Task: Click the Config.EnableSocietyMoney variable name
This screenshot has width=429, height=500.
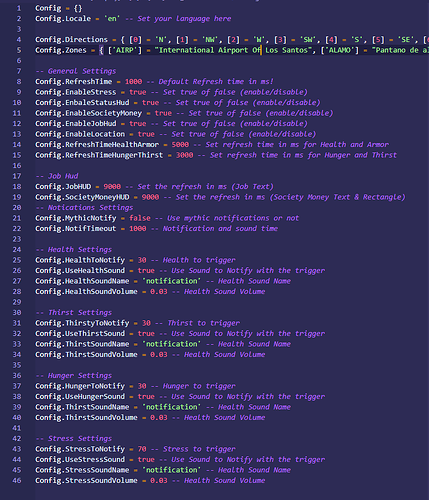Action: 89,113
